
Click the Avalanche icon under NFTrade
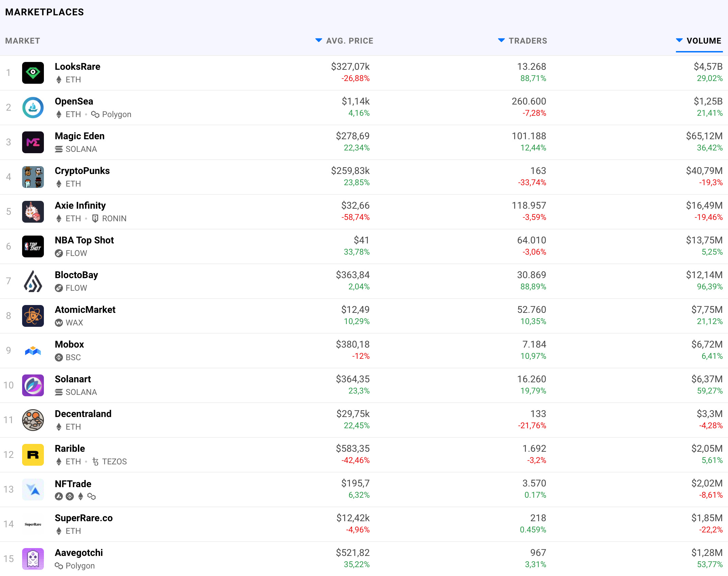click(59, 496)
